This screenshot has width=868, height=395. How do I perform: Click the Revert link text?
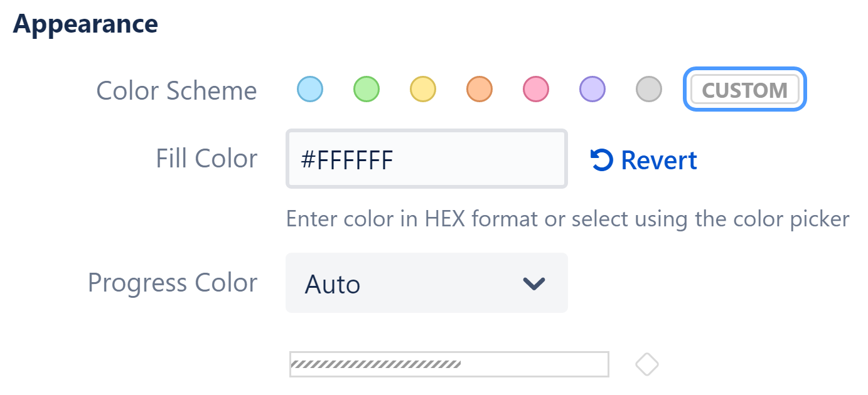click(x=659, y=161)
